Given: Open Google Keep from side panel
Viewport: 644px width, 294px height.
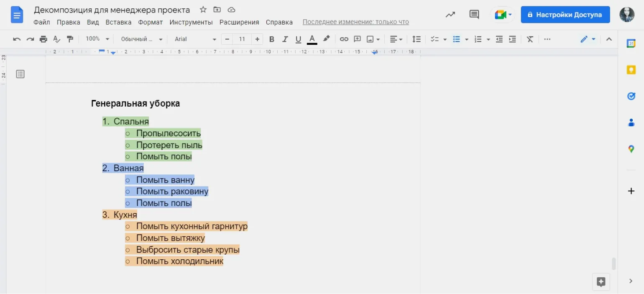Looking at the screenshot, I should coord(631,70).
